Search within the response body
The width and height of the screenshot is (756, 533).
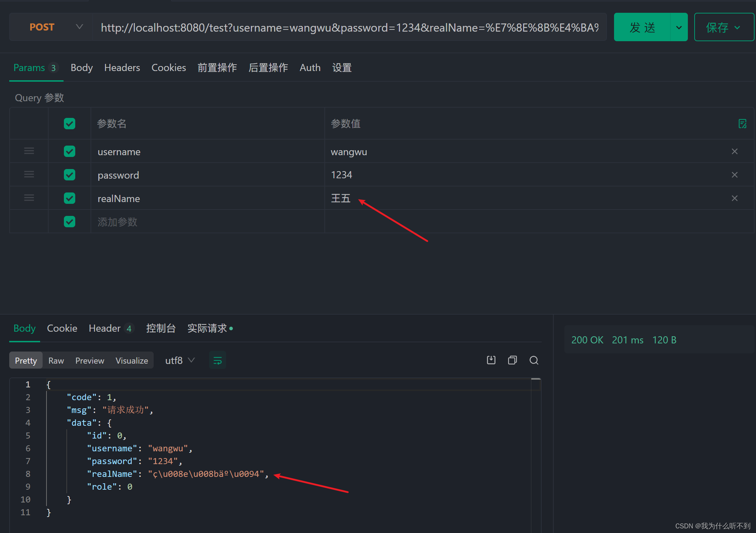click(534, 360)
